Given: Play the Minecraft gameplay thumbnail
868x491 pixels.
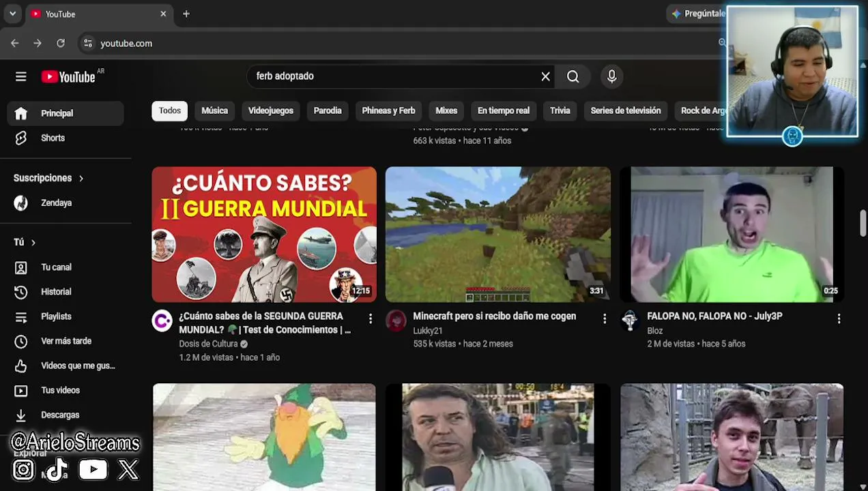Looking at the screenshot, I should (x=498, y=235).
